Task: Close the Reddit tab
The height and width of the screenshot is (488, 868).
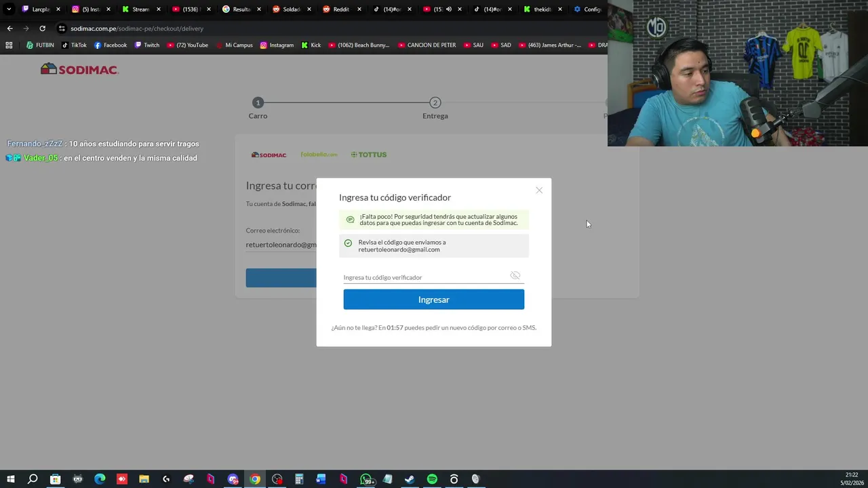Action: coord(359,9)
